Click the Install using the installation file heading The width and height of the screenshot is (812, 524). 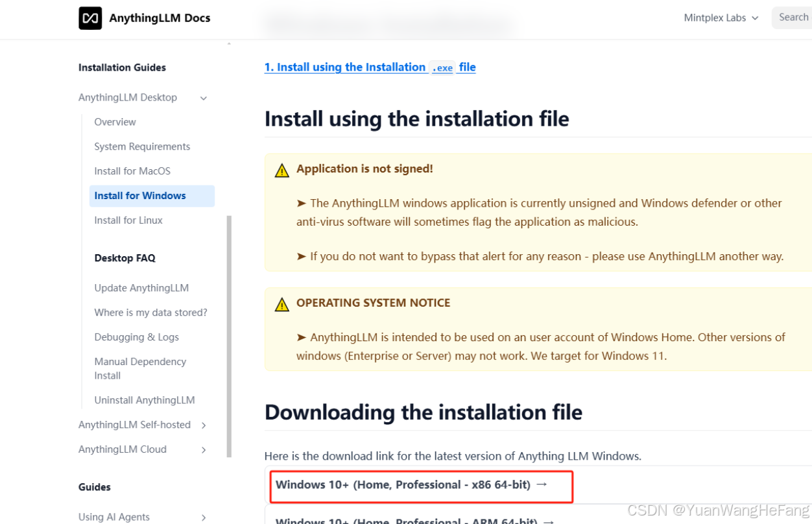point(417,119)
